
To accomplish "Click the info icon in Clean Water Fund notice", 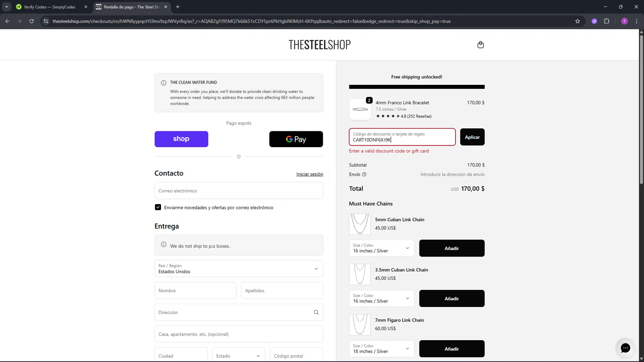I will click(164, 83).
